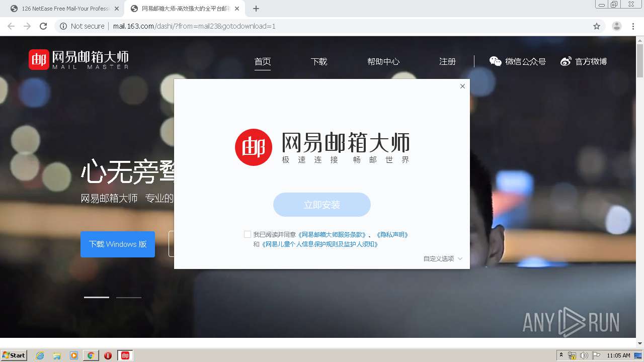The image size is (644, 362).
Task: Close the installer dialog with X
Action: pos(462,86)
